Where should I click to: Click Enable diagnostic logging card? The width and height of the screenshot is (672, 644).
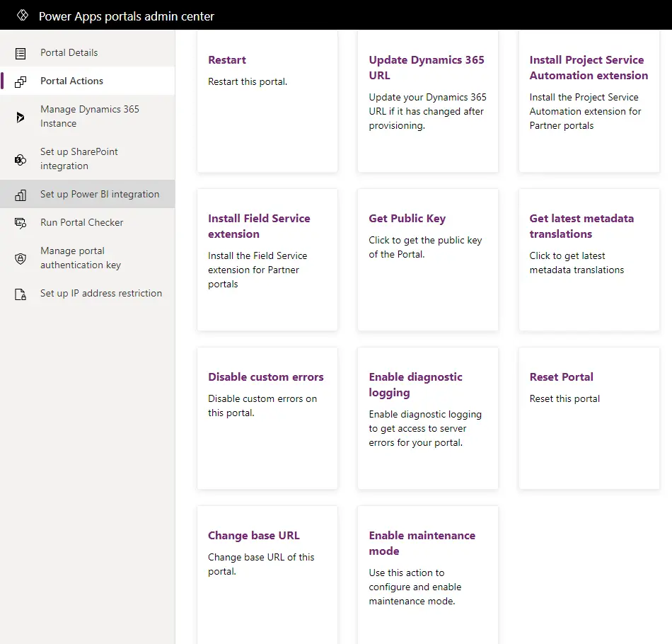pos(428,418)
